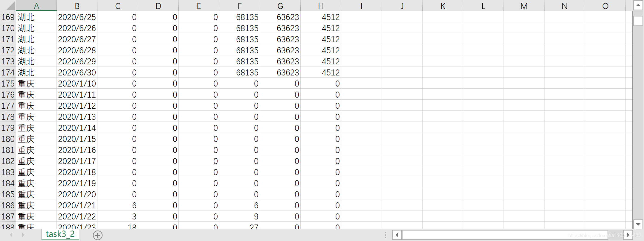Click value 6 in column C row 186
Image resolution: width=644 pixels, height=241 pixels.
click(118, 205)
